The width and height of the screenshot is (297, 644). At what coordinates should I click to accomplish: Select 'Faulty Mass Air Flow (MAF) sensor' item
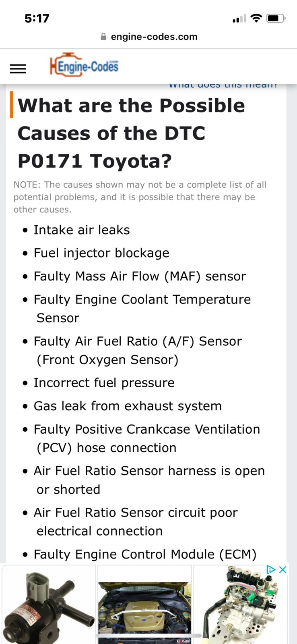pyautogui.click(x=140, y=276)
